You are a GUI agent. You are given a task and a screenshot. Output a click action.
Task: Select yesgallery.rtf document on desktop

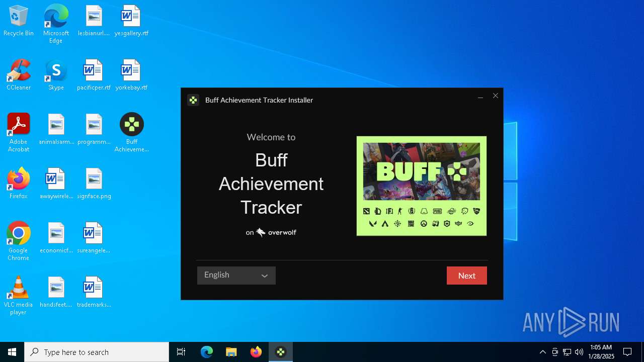pyautogui.click(x=131, y=21)
